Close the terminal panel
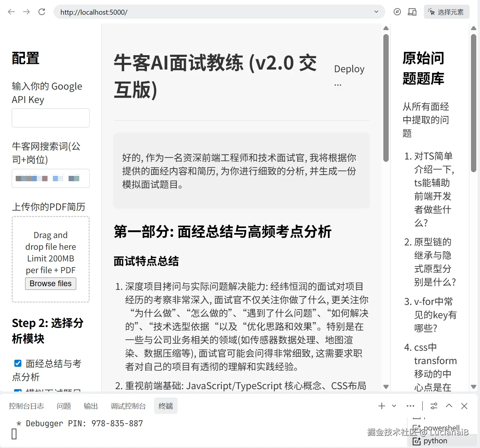Screen dimensions: 480x448 (x=464, y=406)
